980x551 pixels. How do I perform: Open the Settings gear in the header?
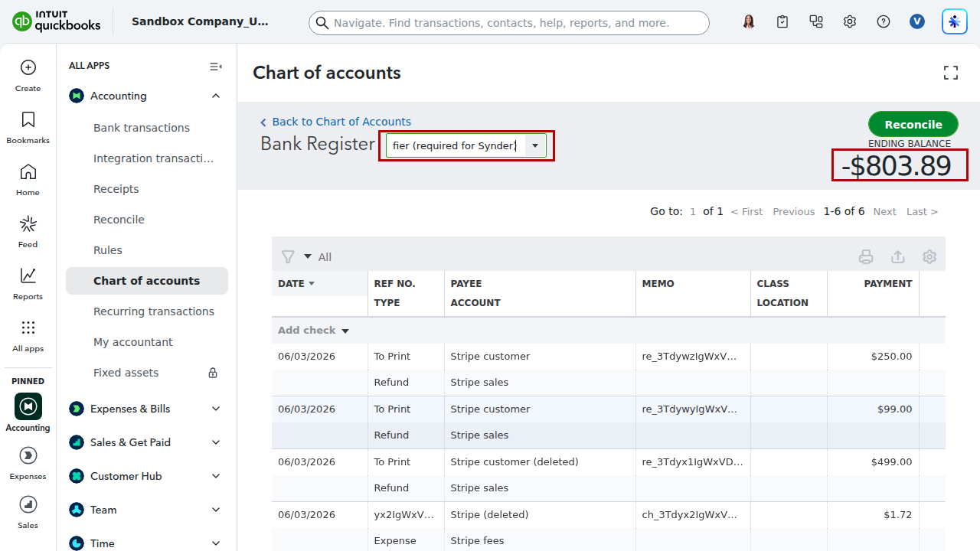(850, 22)
